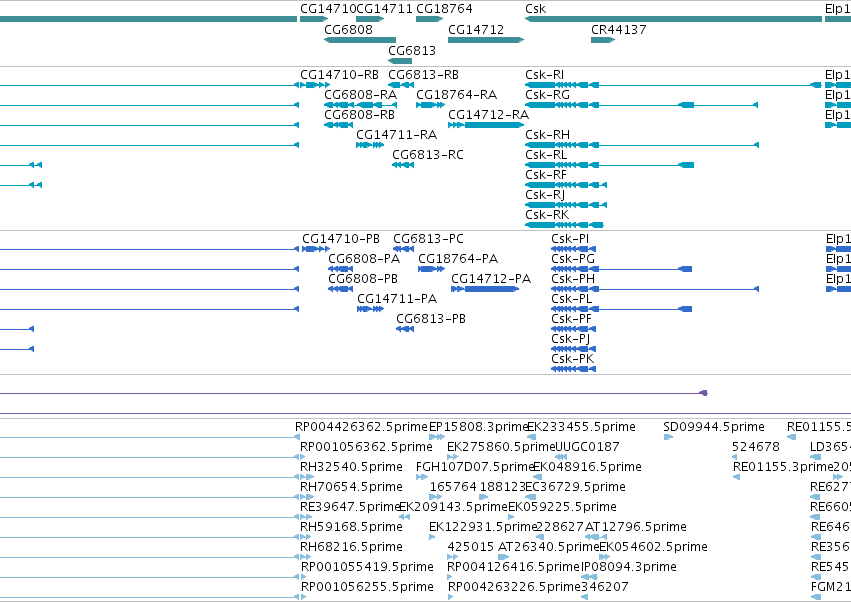Open the CG6808 gene feature
The image size is (851, 602).
[x=360, y=40]
